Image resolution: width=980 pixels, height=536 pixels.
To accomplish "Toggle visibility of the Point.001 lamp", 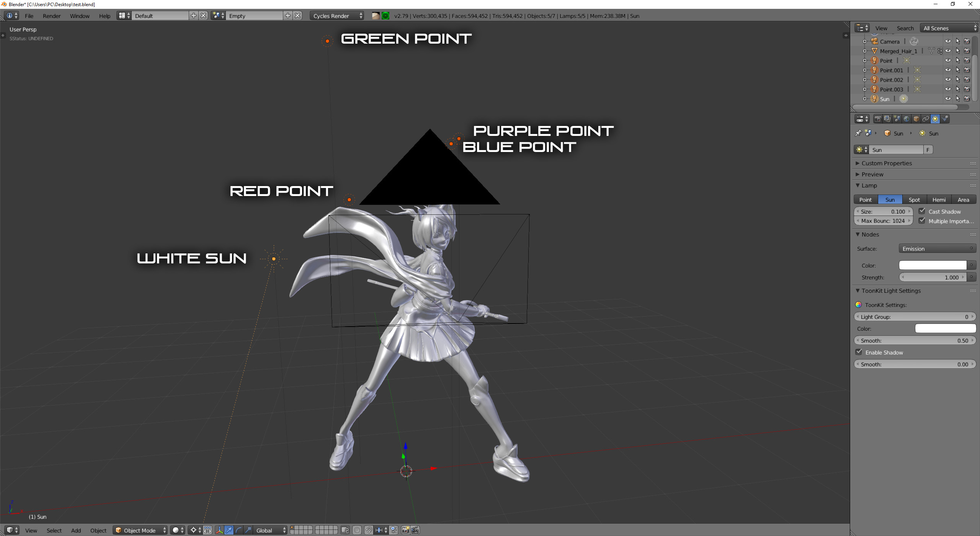I will (x=948, y=70).
